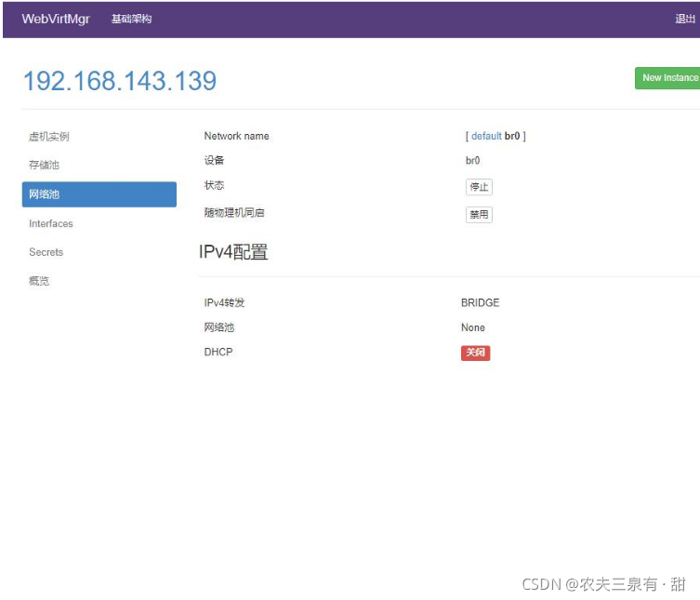
Task: Click the Network name label
Action: [237, 136]
